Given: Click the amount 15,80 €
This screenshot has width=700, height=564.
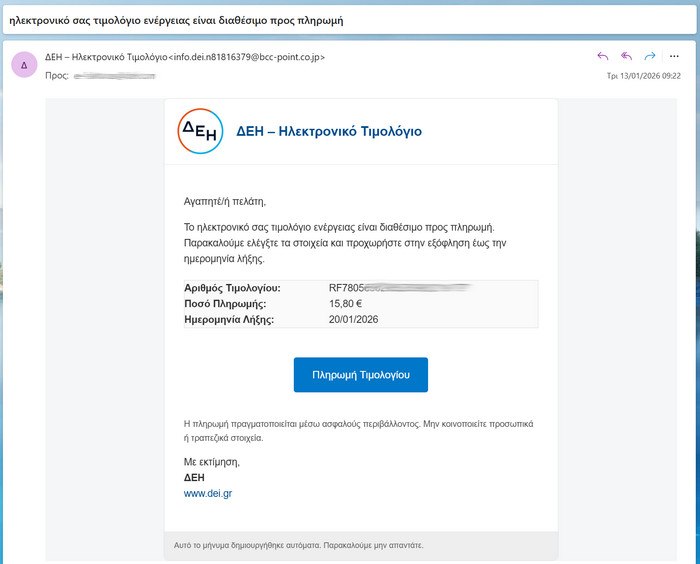Looking at the screenshot, I should pyautogui.click(x=345, y=304).
